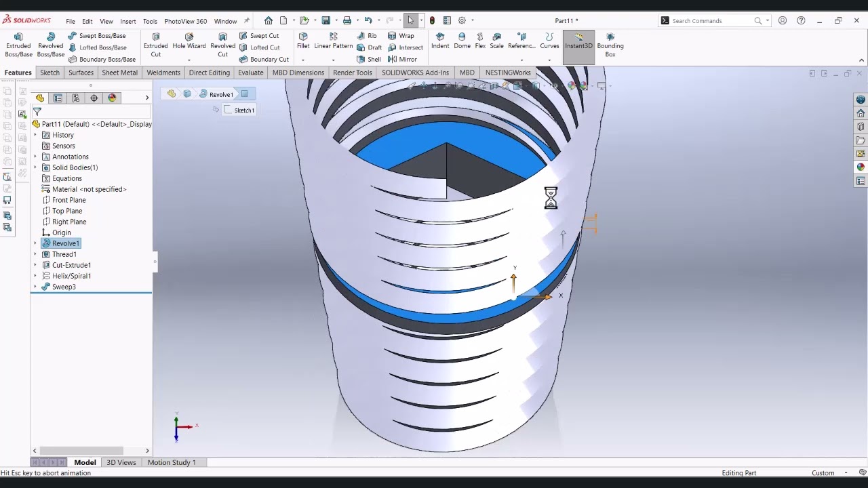
Task: Expand the Solid Bodies(1) folder
Action: pyautogui.click(x=35, y=167)
